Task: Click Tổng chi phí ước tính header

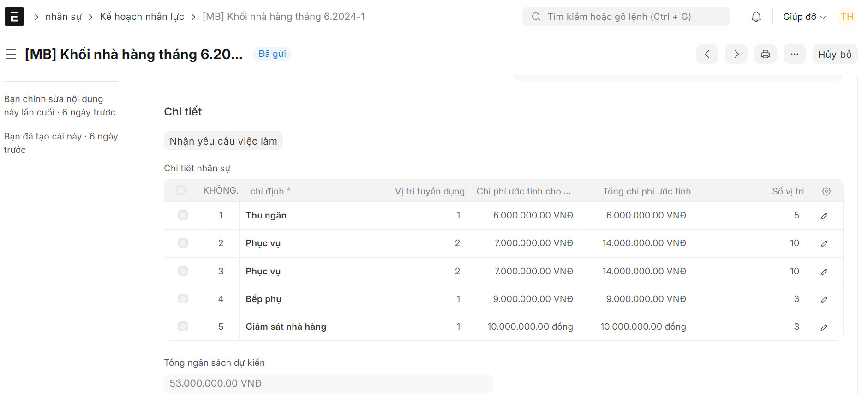Action: [x=640, y=191]
